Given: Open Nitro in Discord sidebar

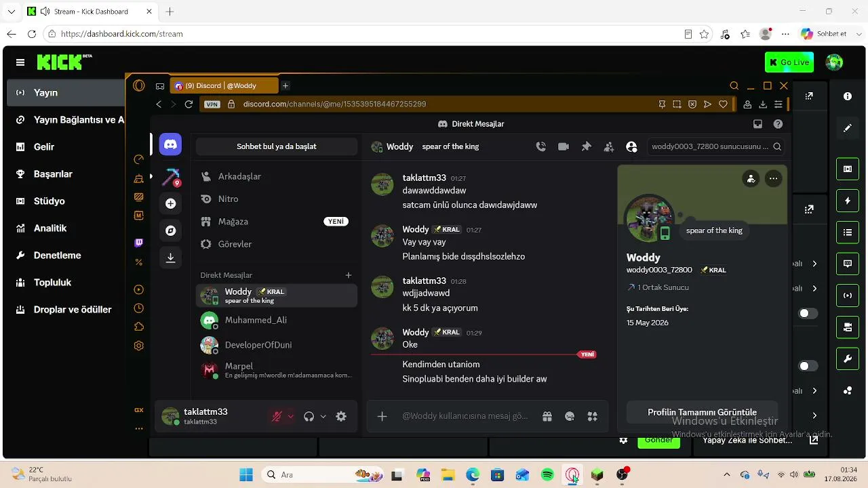Looking at the screenshot, I should (x=277, y=199).
